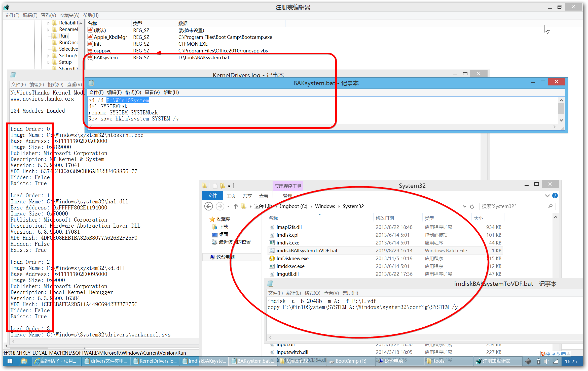Refresh the System32 folder view

[472, 206]
